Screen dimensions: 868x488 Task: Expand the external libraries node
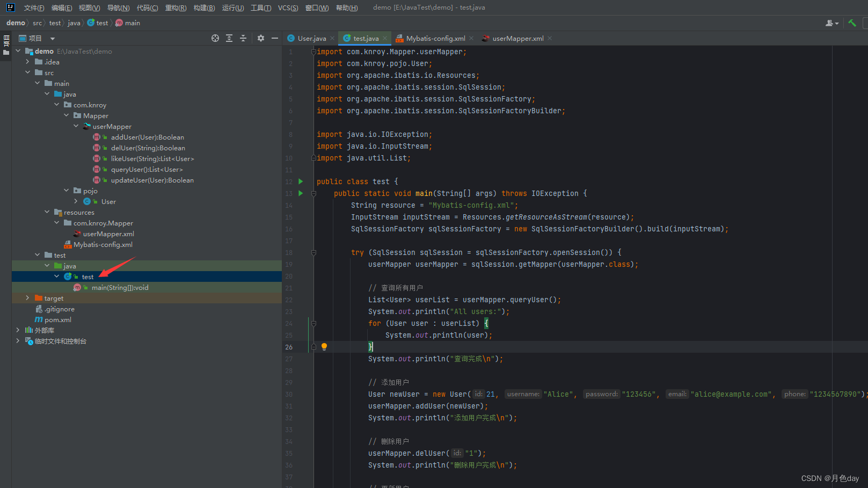[x=18, y=330]
